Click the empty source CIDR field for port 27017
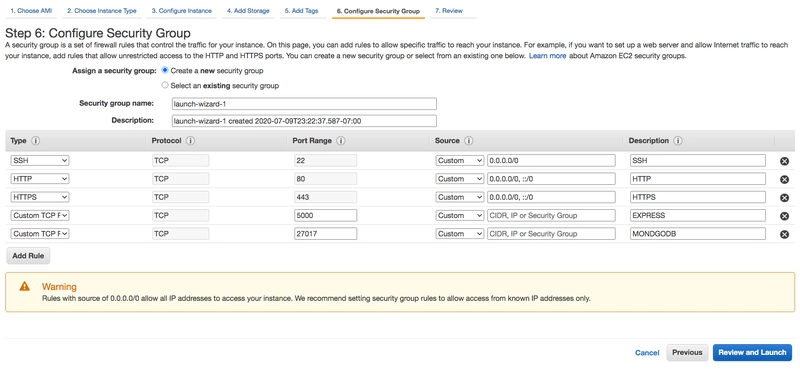 551,234
